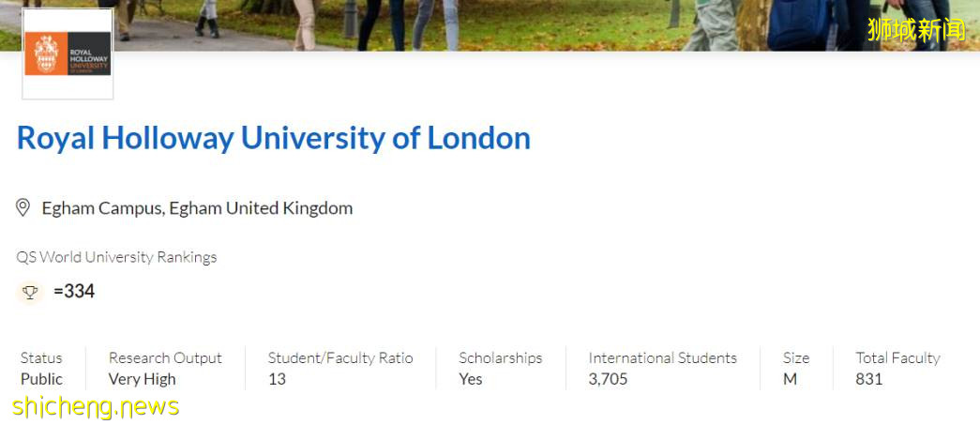
Task: Click the Student/Faculty Ratio label
Action: click(x=339, y=357)
